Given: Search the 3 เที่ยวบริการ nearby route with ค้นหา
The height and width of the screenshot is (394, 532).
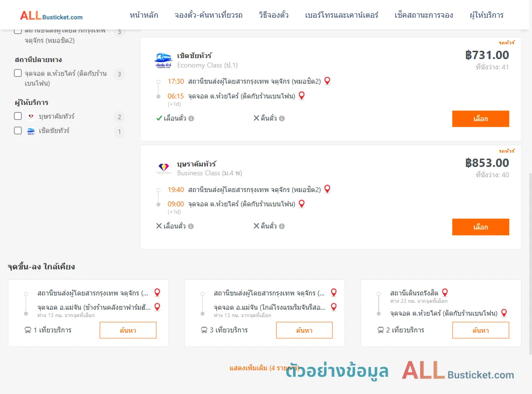Looking at the screenshot, I should pos(304,330).
